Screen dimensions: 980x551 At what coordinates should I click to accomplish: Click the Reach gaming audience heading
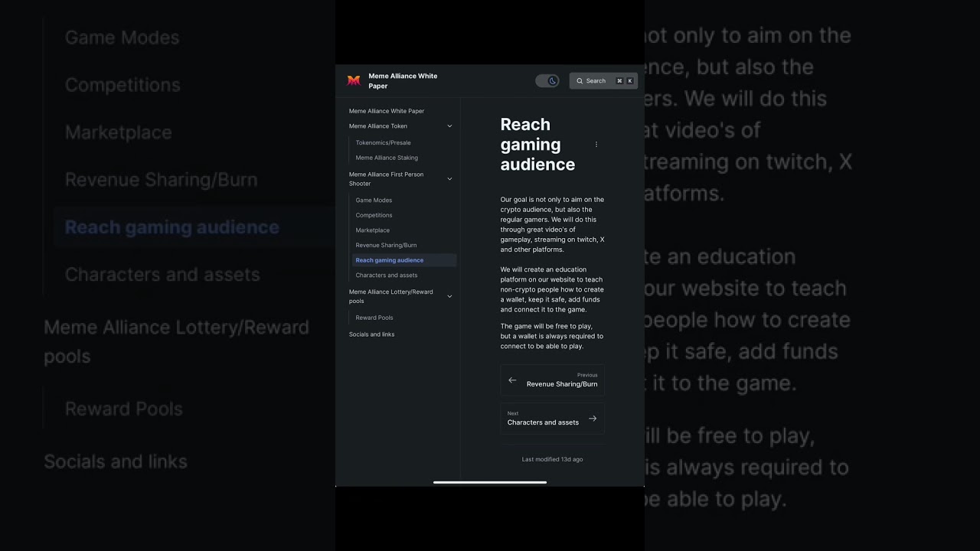pos(537,144)
